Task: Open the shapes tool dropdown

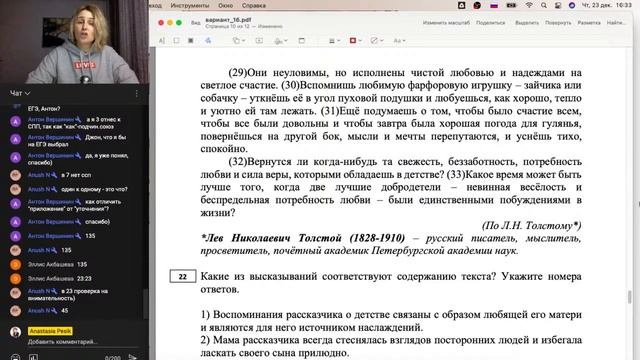Action: pyautogui.click(x=239, y=40)
